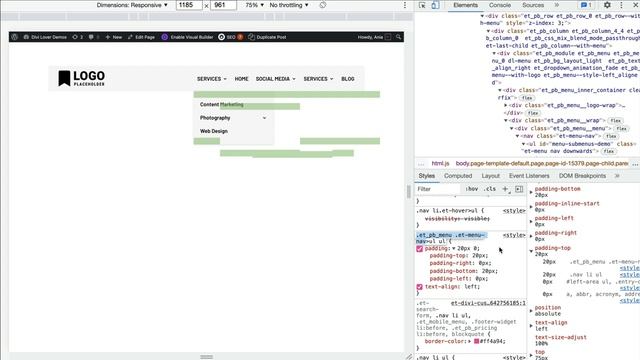Click the SOCIAL MEDIA menu item
Image resolution: width=640 pixels, height=360 pixels.
tap(276, 79)
